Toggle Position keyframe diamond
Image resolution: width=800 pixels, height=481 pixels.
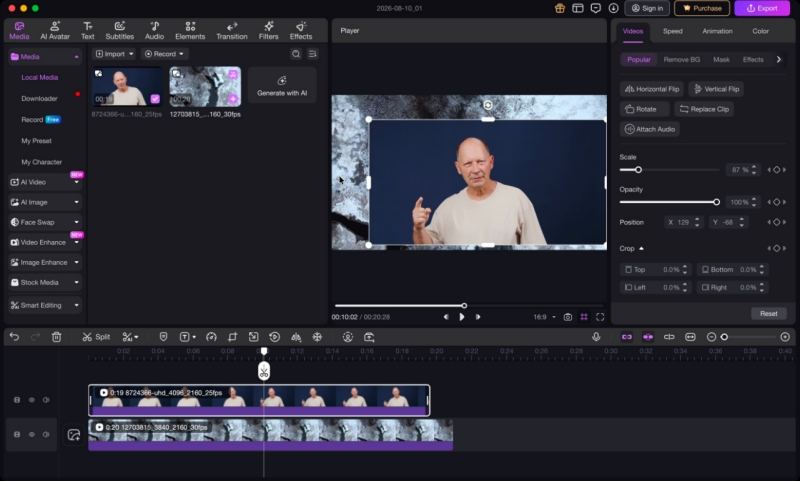[777, 222]
